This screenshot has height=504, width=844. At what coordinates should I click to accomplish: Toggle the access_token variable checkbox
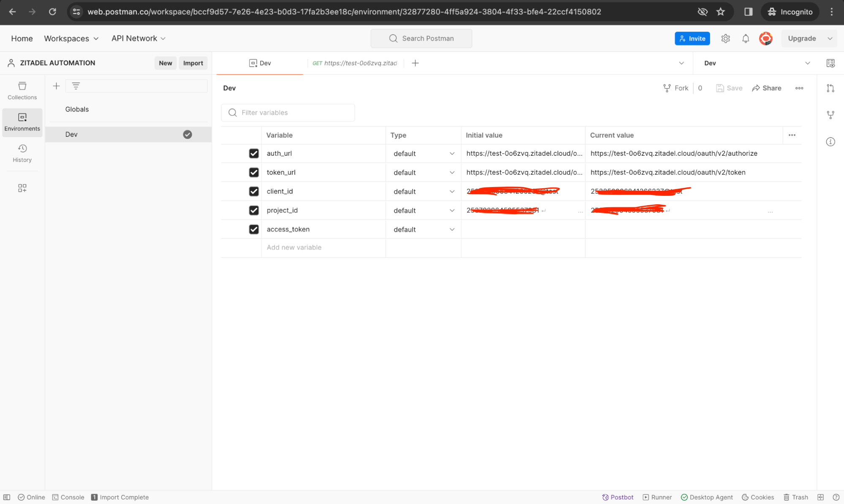[x=254, y=229]
